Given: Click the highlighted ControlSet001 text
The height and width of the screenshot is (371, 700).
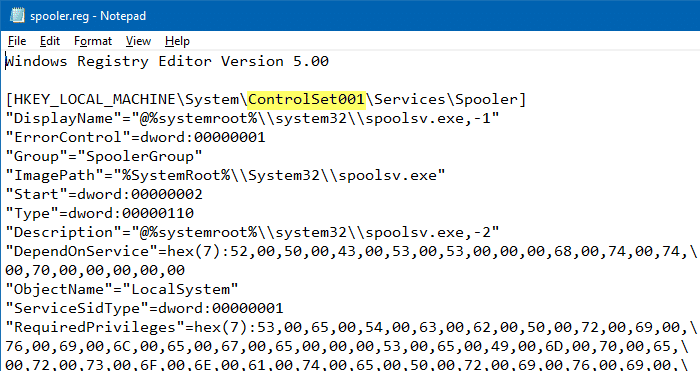Looking at the screenshot, I should pyautogui.click(x=306, y=99).
